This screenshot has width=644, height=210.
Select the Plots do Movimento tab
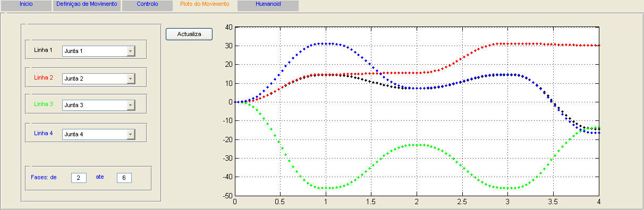point(205,4)
